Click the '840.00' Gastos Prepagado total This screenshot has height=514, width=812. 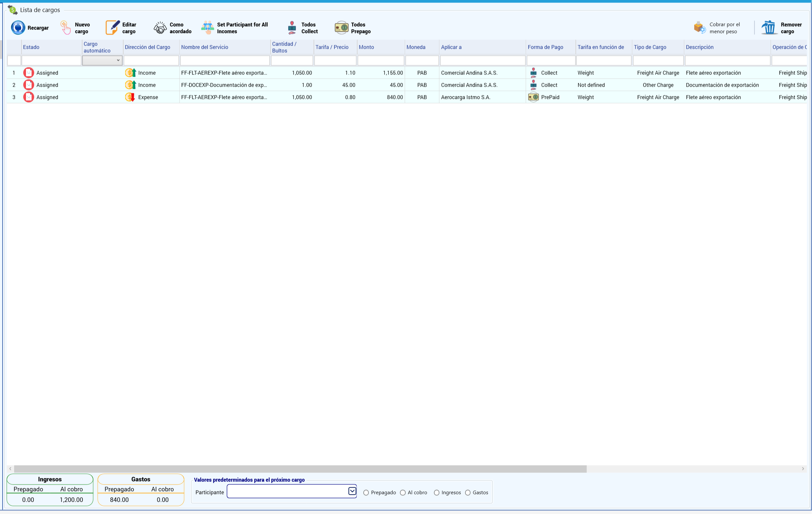point(119,500)
